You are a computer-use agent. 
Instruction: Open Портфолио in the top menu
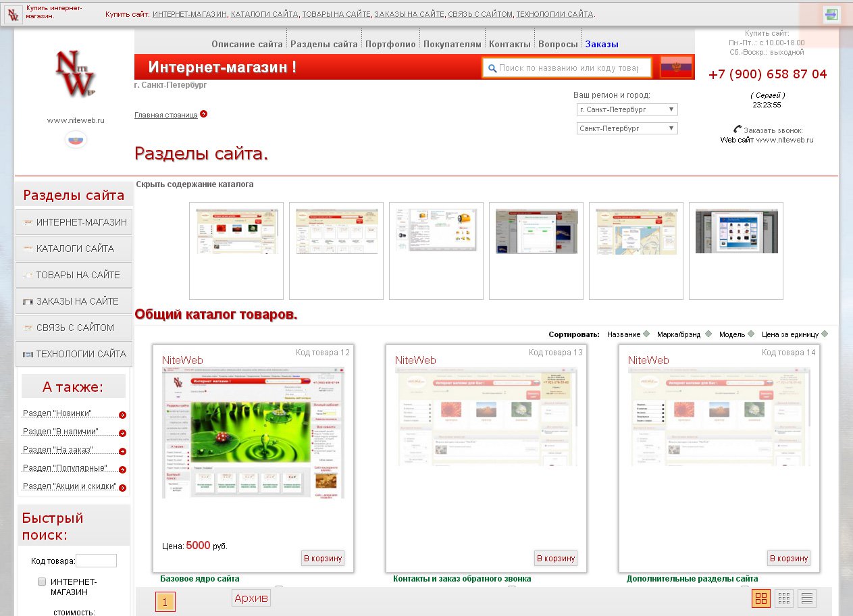point(391,45)
